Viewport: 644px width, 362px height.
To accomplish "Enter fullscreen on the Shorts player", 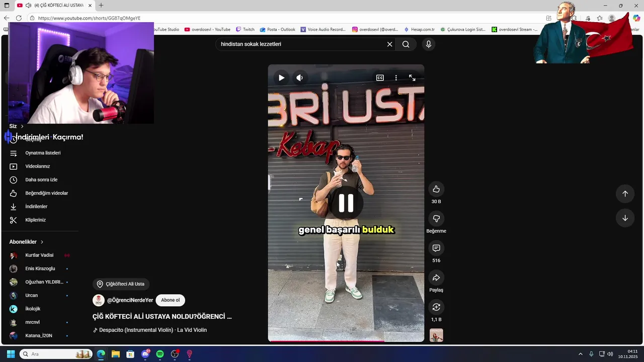I will point(412,78).
